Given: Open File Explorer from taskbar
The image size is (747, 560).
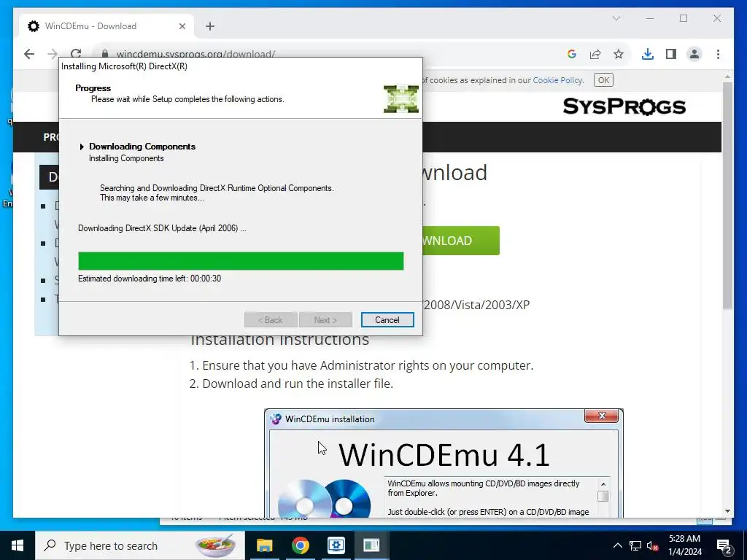Looking at the screenshot, I should 264,545.
